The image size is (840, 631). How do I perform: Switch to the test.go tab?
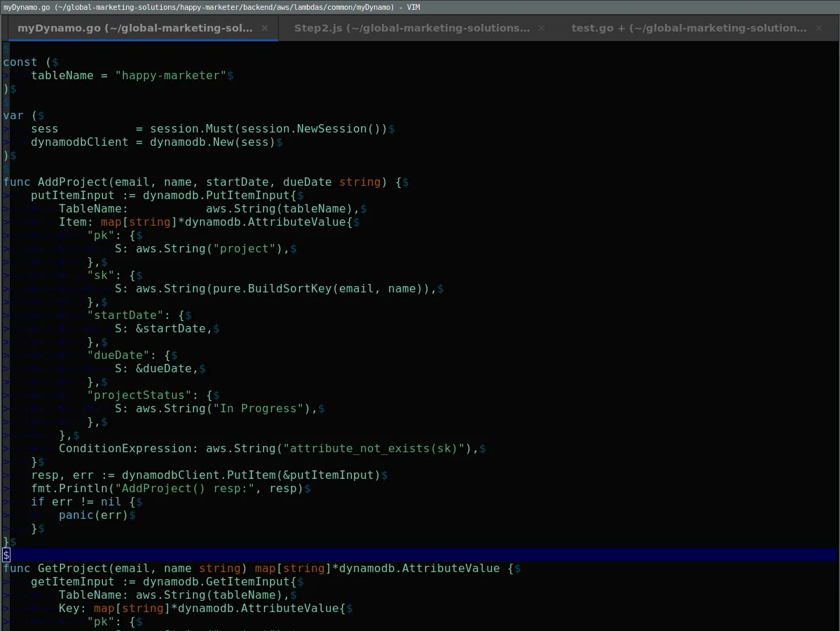(x=689, y=28)
